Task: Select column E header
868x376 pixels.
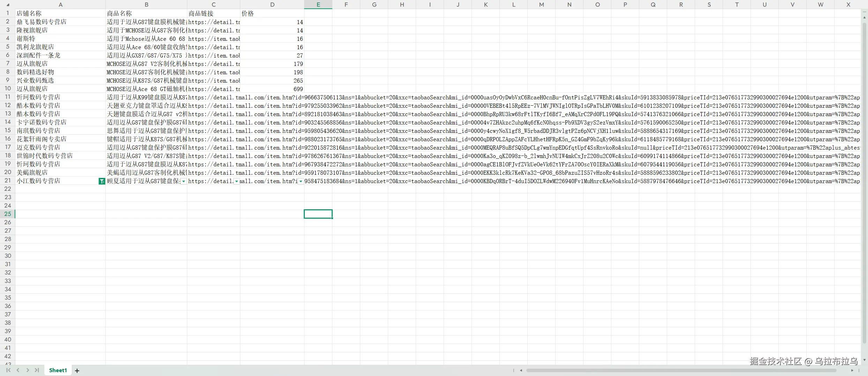Action: (318, 5)
